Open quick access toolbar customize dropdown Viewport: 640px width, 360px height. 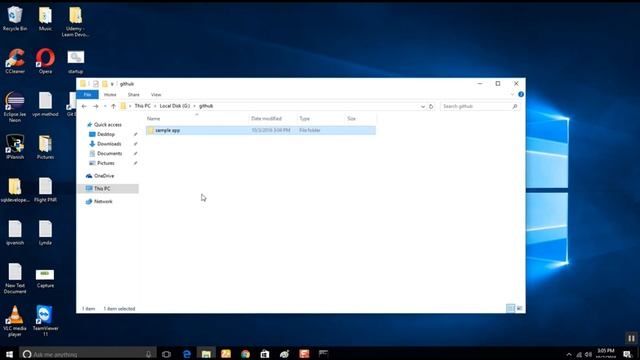pos(112,84)
